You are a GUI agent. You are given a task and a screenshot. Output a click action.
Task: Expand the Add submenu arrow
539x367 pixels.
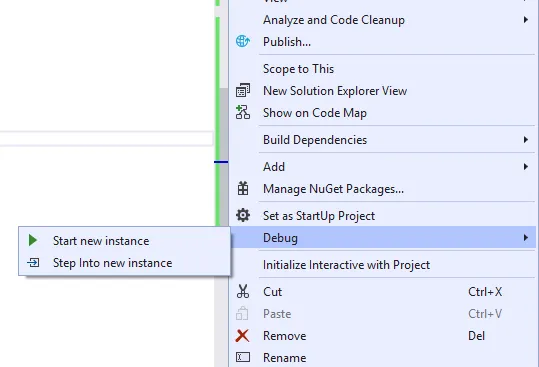pos(526,167)
